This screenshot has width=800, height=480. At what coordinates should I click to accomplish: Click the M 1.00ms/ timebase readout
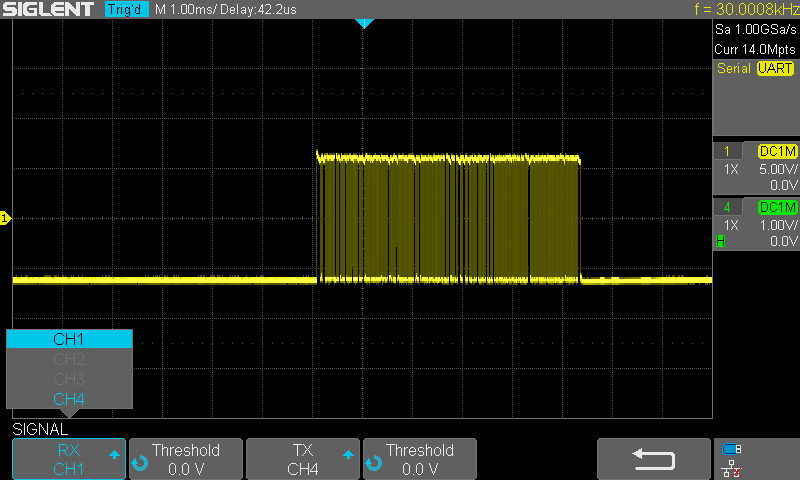click(185, 9)
